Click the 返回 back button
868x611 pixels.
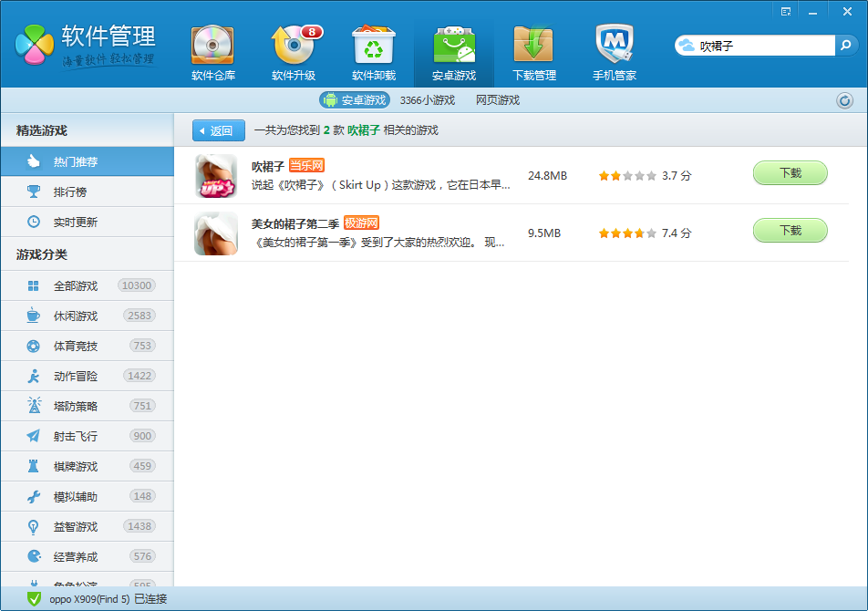(217, 130)
